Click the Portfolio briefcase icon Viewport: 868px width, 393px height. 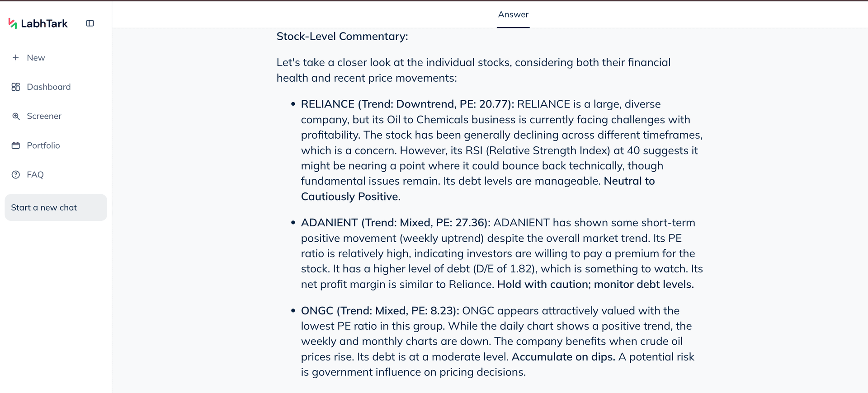tap(16, 145)
